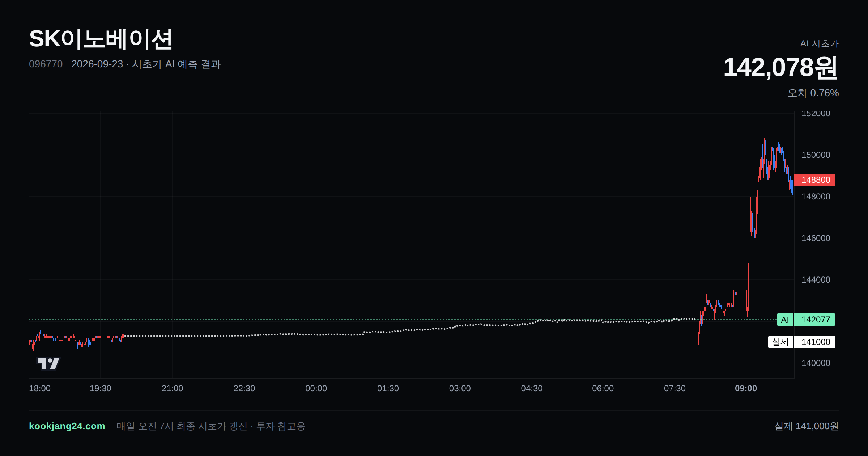
Task: Click the white 실제 141000 price tag
Action: click(x=802, y=342)
